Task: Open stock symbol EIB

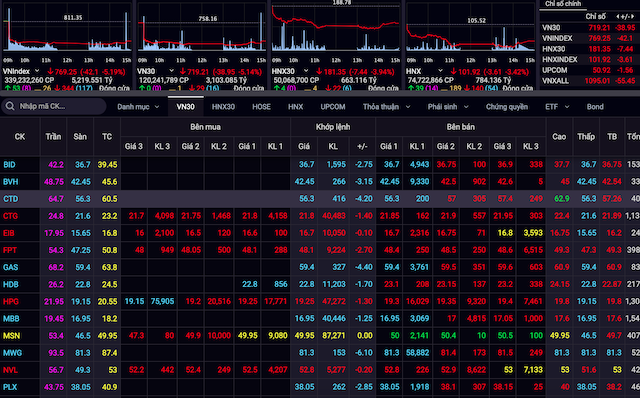Action: tap(9, 233)
